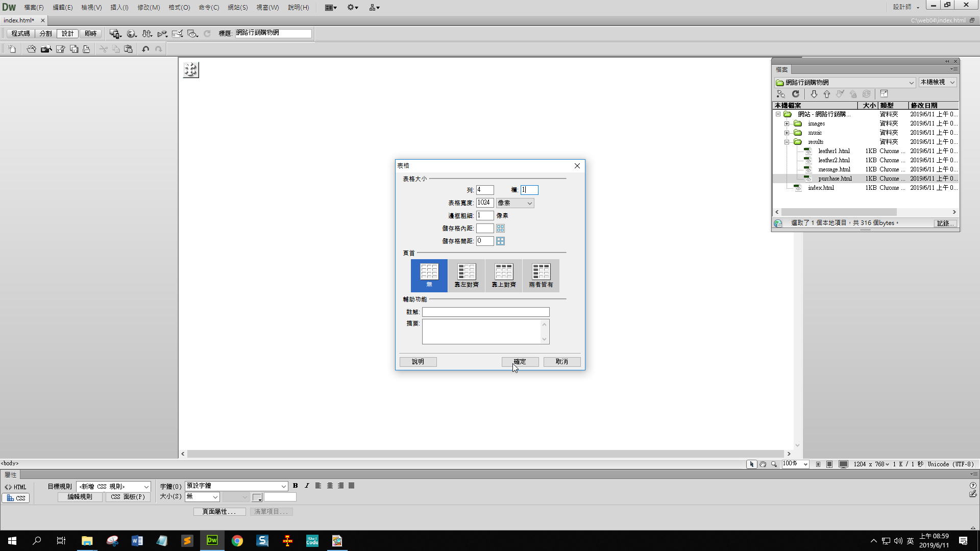Open the 本機檢視 view dropdown
This screenshot has width=980, height=551.
937,82
